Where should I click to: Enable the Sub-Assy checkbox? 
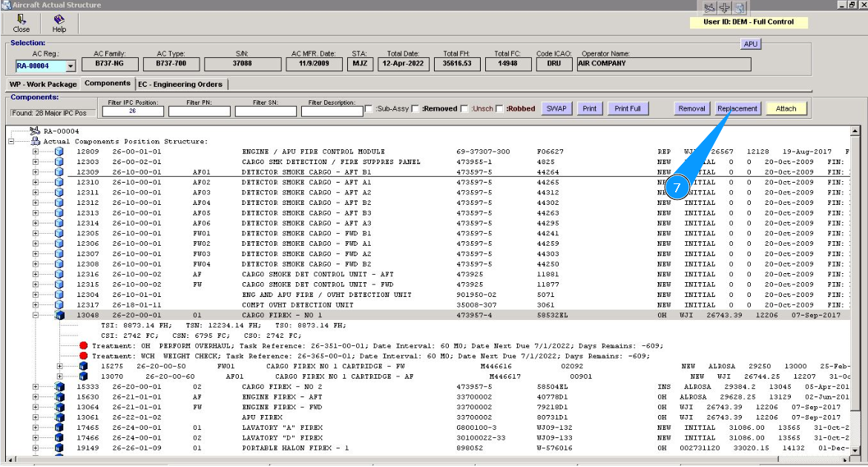(x=369, y=109)
